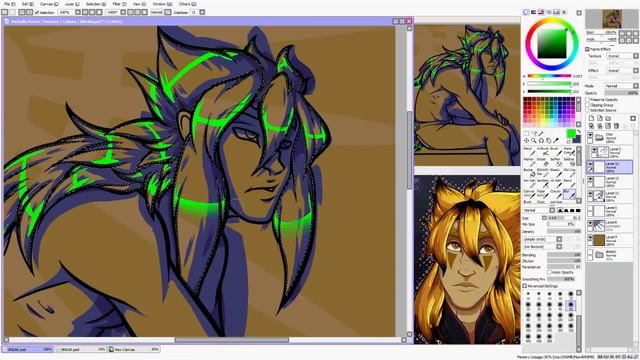The height and width of the screenshot is (360, 640).
Task: Choose the Marker tool
Action: tap(529, 162)
